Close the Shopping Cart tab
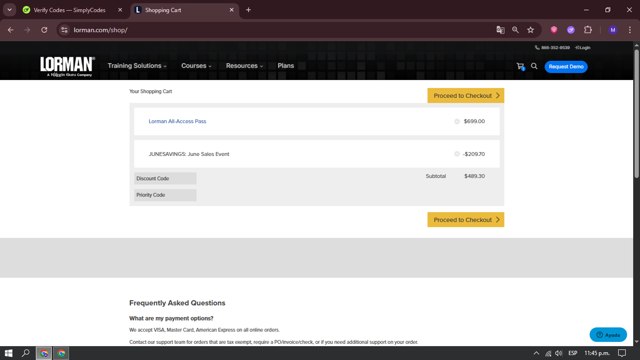Image resolution: width=640 pixels, height=360 pixels. click(231, 10)
